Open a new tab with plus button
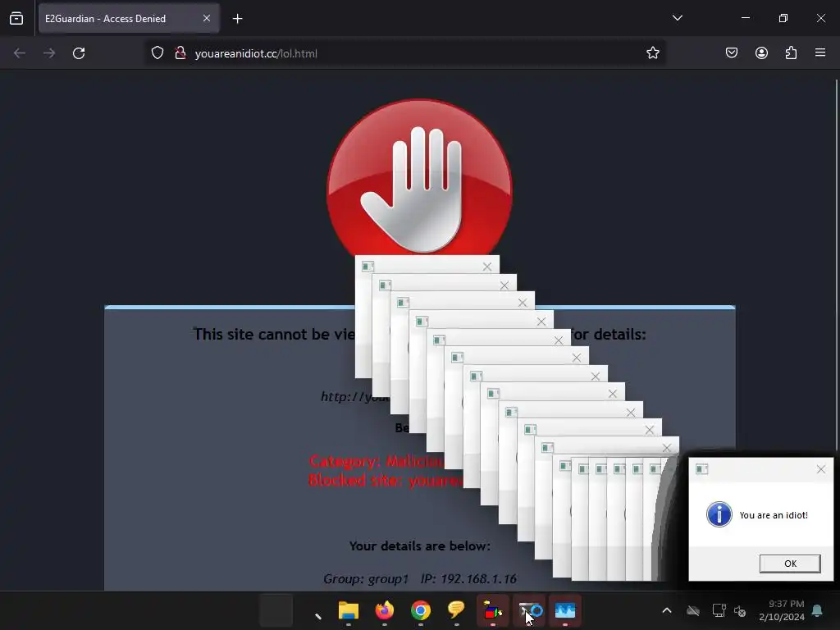 coord(237,19)
